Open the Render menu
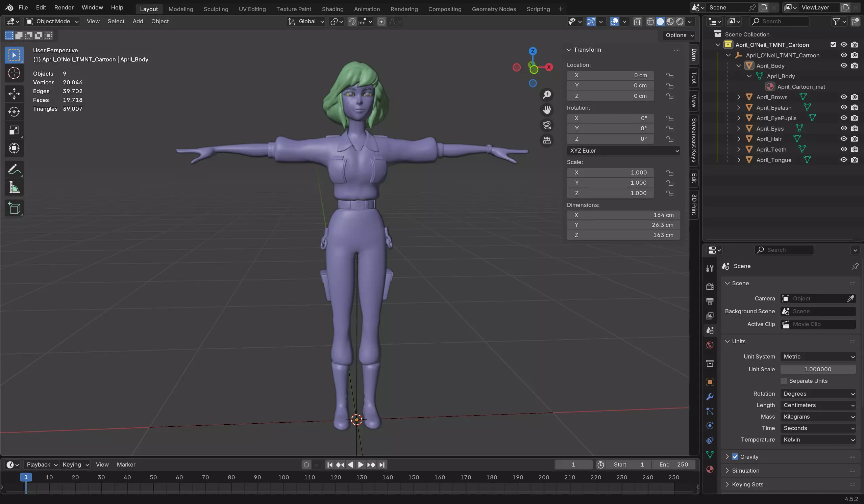Viewport: 864px width, 504px height. pos(64,7)
